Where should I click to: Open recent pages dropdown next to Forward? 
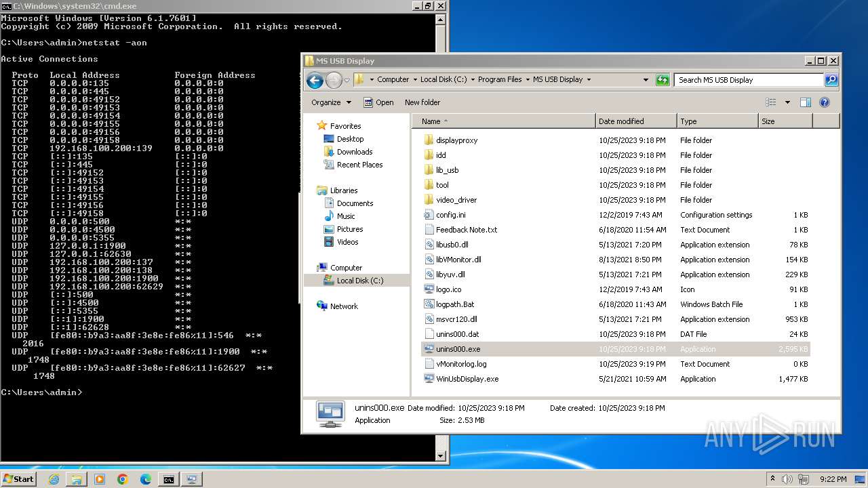pyautogui.click(x=347, y=81)
